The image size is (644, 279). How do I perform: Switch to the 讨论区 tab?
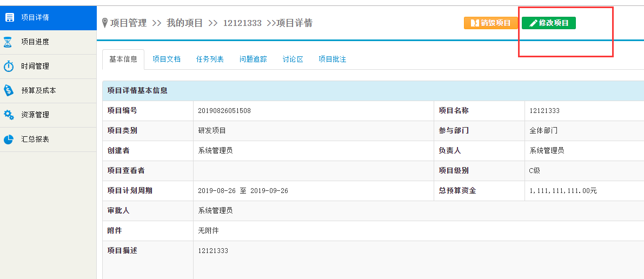click(293, 59)
